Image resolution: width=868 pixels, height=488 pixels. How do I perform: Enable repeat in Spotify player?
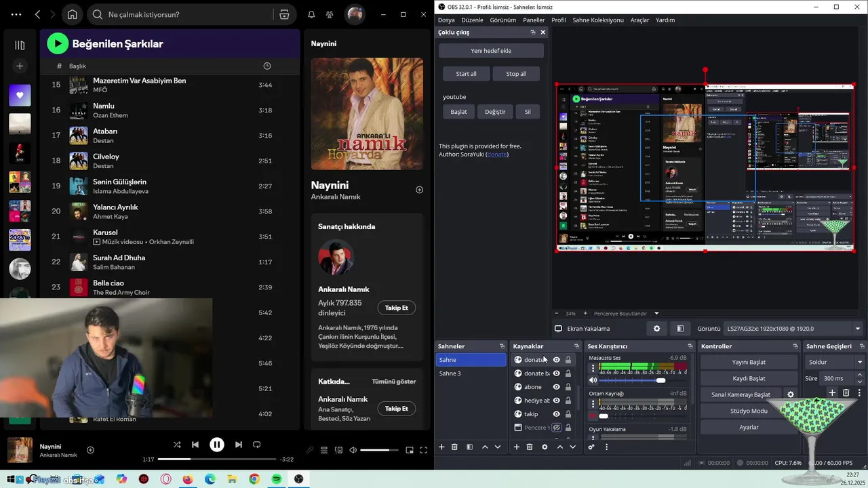[x=256, y=445]
